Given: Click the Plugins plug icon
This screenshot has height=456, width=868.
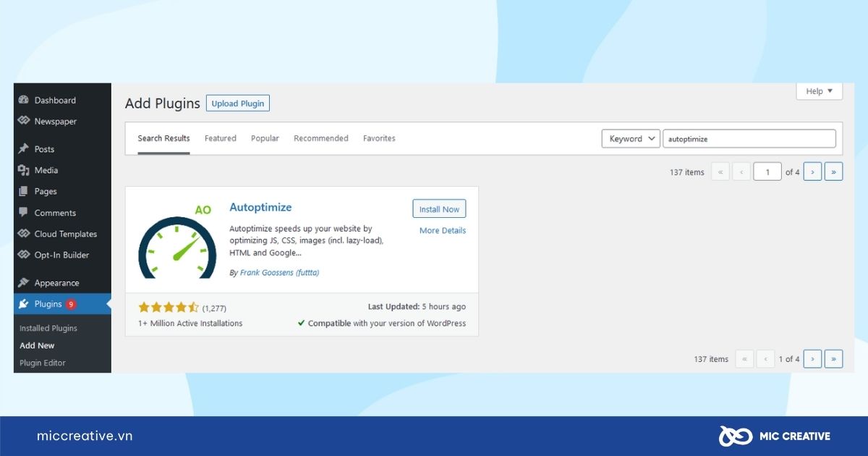Looking at the screenshot, I should pyautogui.click(x=23, y=304).
